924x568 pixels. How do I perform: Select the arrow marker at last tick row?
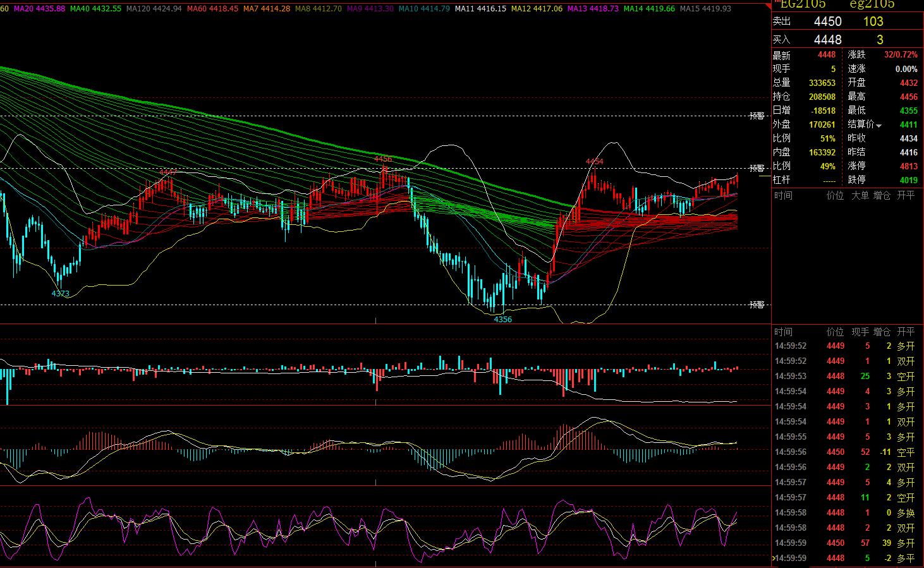tap(774, 558)
